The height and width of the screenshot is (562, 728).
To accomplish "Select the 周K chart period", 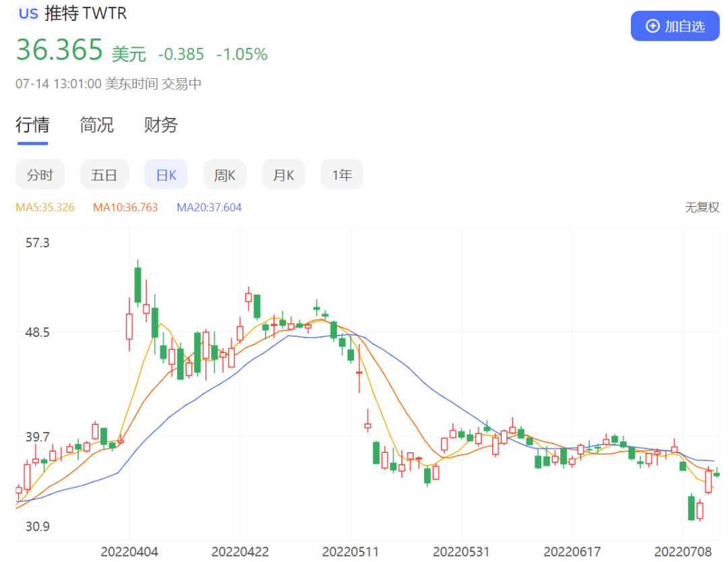I will pyautogui.click(x=224, y=175).
